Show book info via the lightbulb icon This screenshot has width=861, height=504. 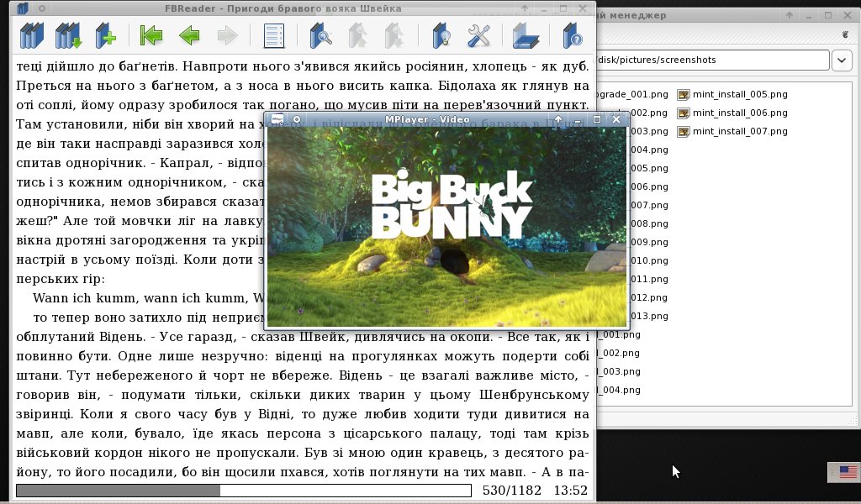point(441,36)
